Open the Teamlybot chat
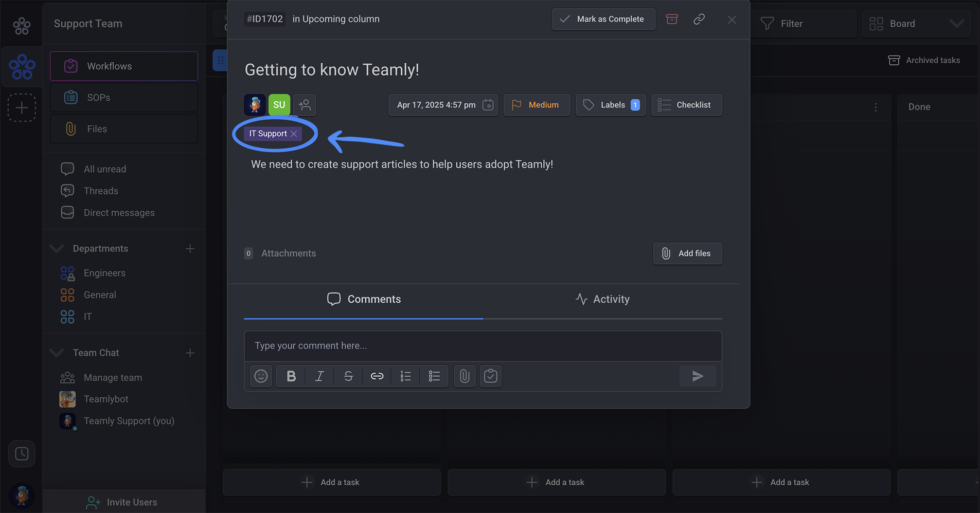Viewport: 980px width, 513px height. point(106,399)
